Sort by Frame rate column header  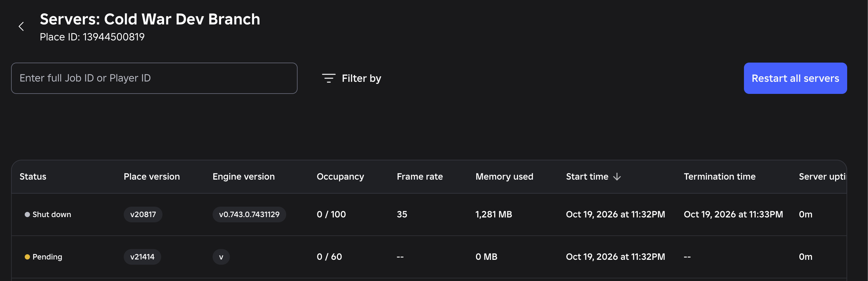click(x=420, y=176)
